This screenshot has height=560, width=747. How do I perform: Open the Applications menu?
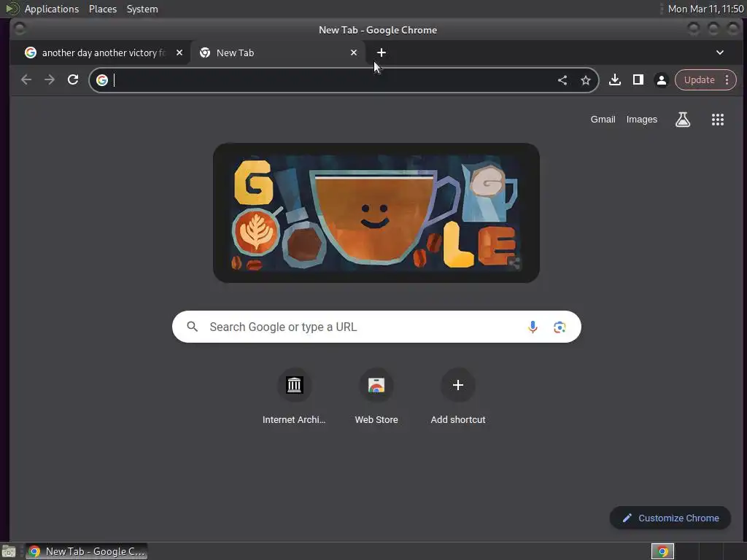(52, 9)
